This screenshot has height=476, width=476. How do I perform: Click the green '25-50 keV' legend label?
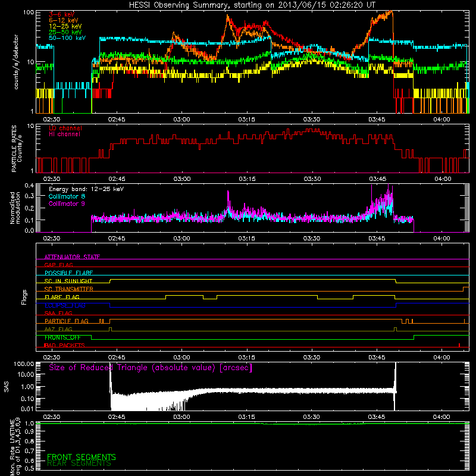[65, 32]
